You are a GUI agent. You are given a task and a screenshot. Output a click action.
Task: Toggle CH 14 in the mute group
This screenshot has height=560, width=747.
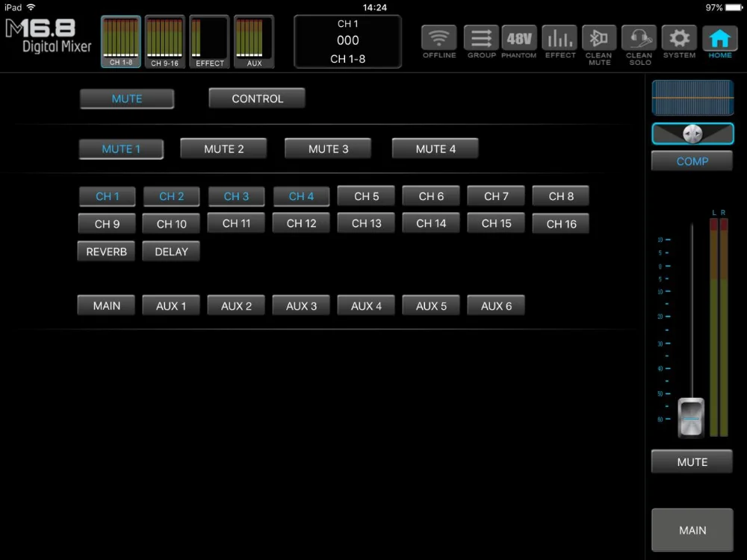pyautogui.click(x=431, y=223)
